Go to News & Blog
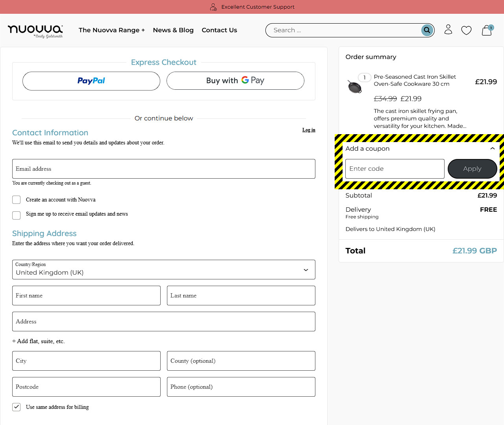 pos(173,30)
